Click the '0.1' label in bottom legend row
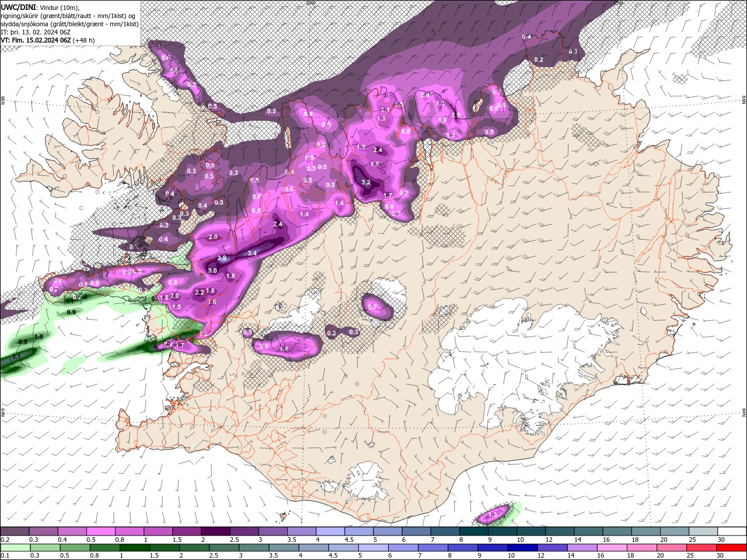 click(x=5, y=556)
